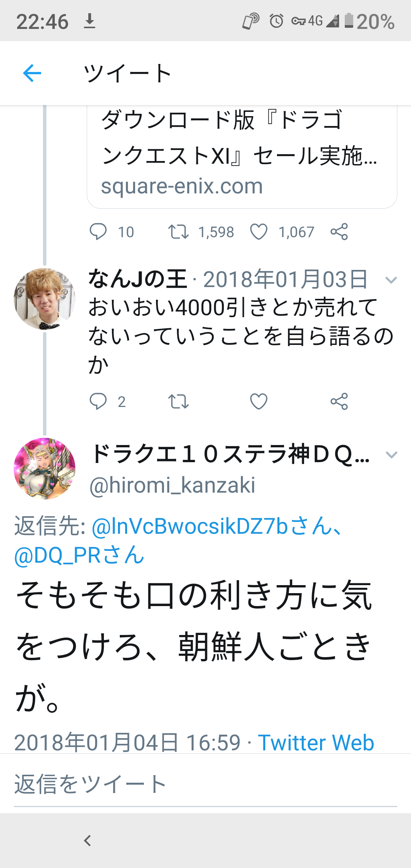Viewport: 411px width, 868px height.
Task: Tap the bottom navigation back chevron
Action: [x=88, y=841]
